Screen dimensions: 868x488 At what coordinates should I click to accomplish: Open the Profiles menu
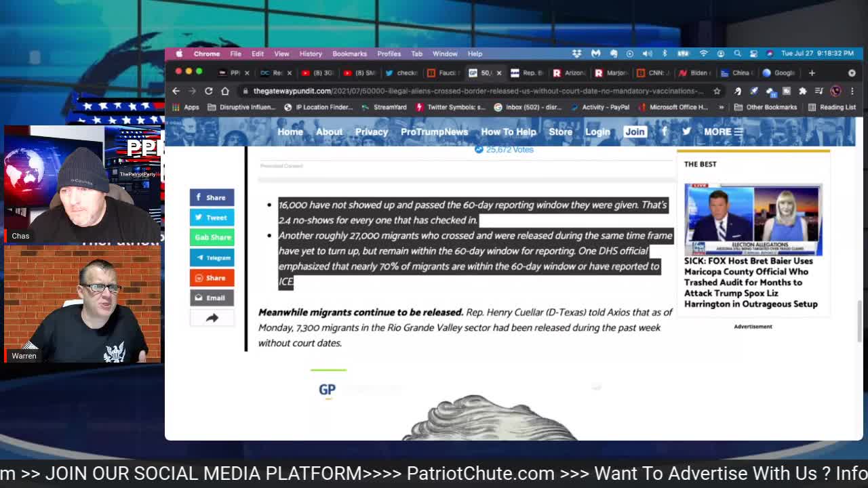(389, 54)
